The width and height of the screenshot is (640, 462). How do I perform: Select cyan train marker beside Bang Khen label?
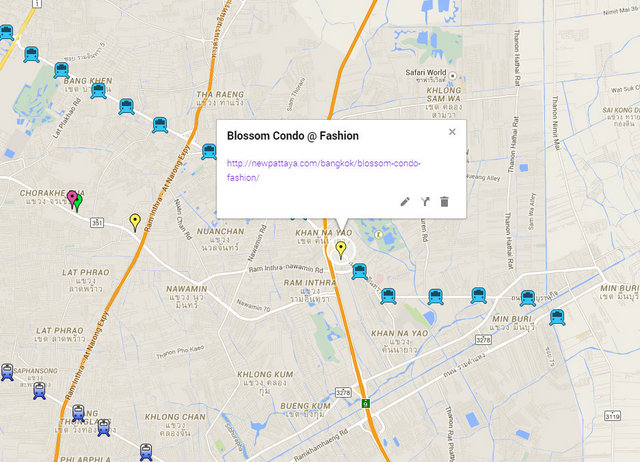point(98,91)
